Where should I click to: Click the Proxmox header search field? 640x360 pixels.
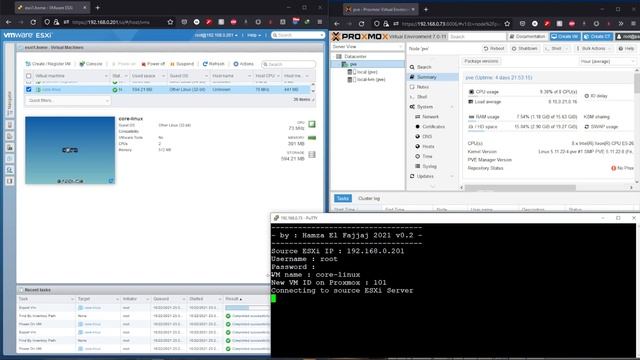click(476, 37)
